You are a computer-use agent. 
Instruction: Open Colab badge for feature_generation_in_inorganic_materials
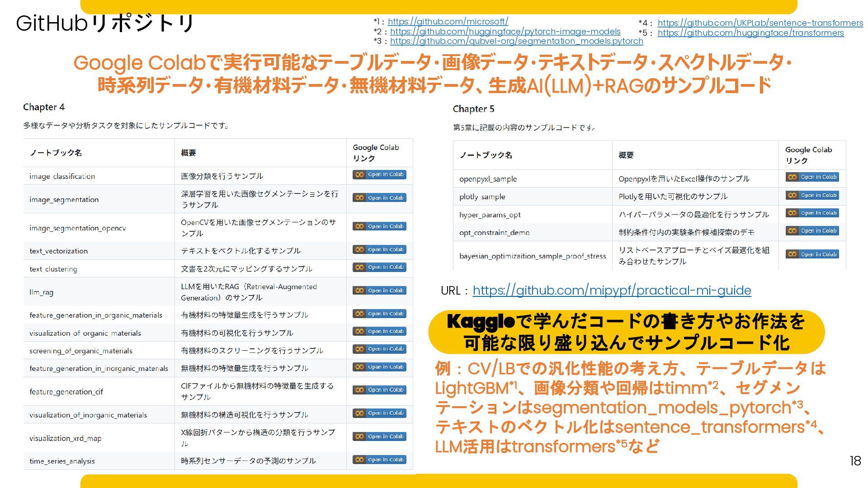pos(379,367)
